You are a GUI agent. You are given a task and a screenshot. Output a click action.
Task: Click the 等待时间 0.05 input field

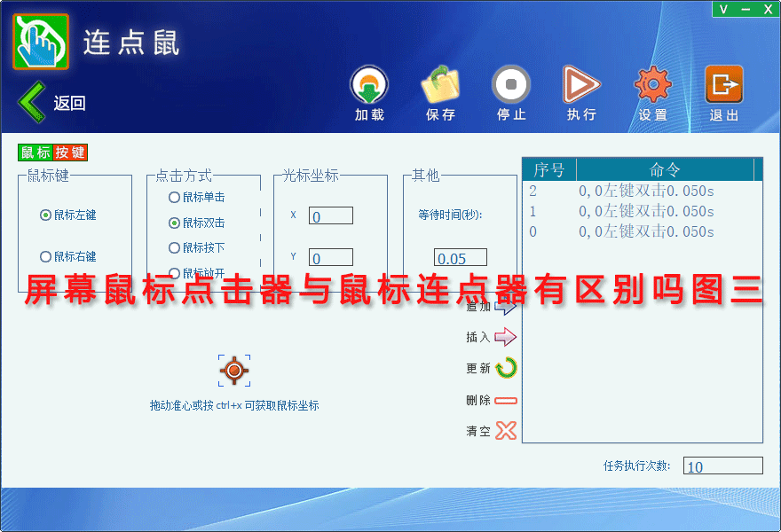461,257
